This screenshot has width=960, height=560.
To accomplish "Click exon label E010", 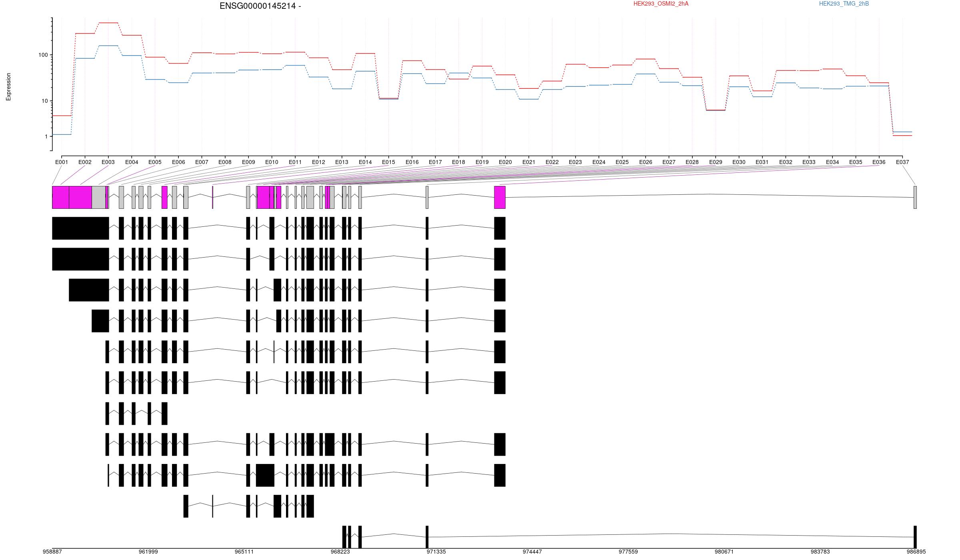I will [272, 162].
